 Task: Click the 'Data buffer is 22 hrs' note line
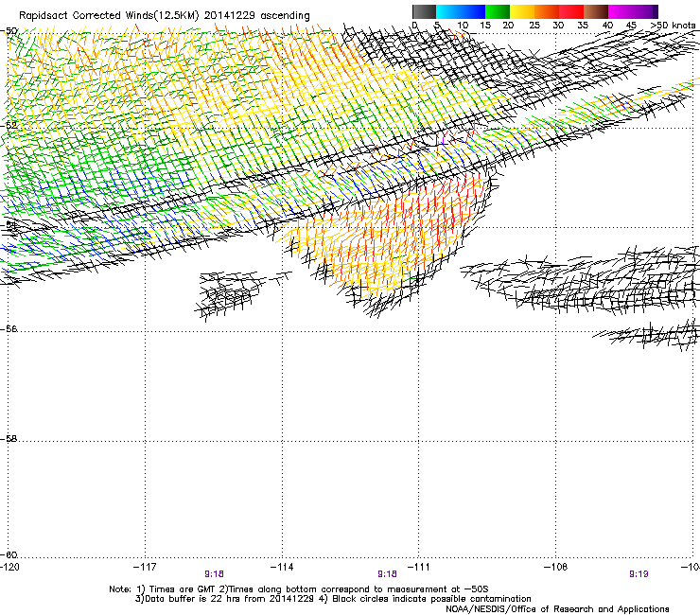tap(333, 599)
